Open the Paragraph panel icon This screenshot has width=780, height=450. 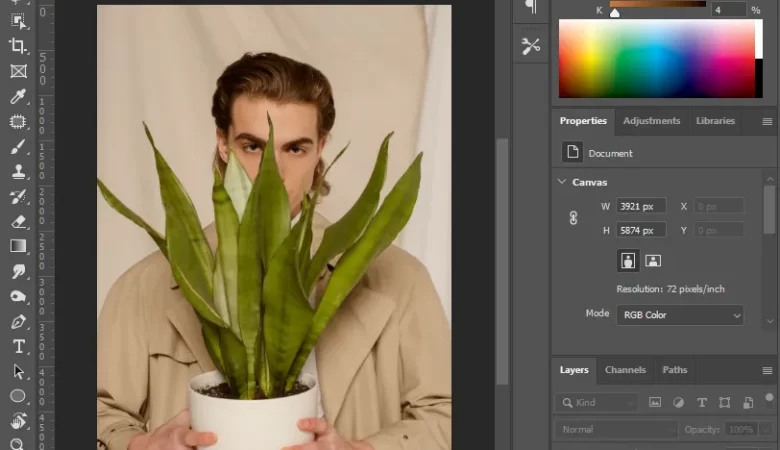(x=531, y=7)
